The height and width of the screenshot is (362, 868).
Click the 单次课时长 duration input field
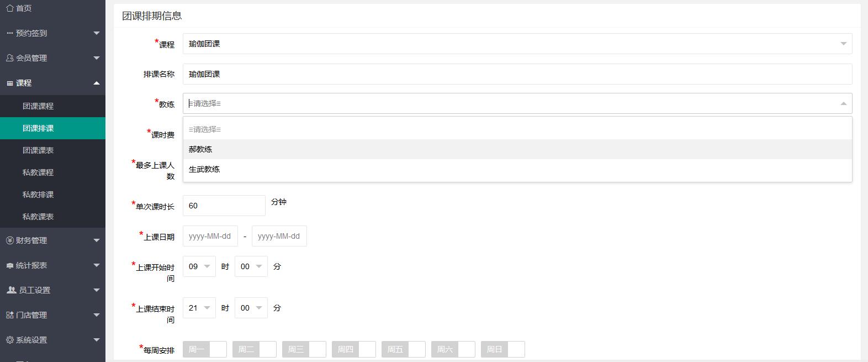click(224, 206)
